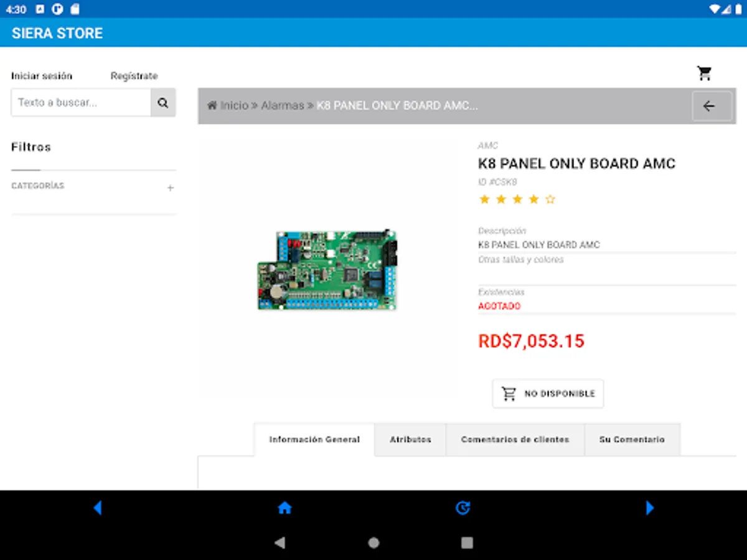
Task: Tap the blue reload icon in the bottom bar
Action: pyautogui.click(x=463, y=508)
